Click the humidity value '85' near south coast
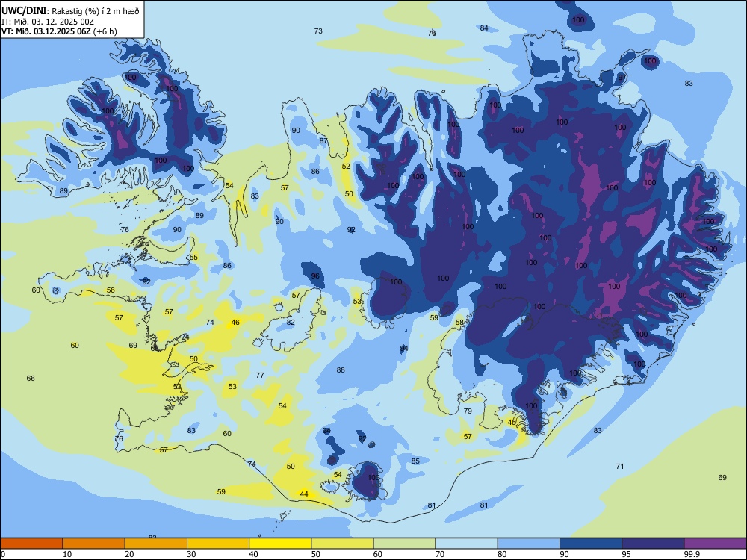Viewport: 747px width, 560px height. [x=415, y=461]
